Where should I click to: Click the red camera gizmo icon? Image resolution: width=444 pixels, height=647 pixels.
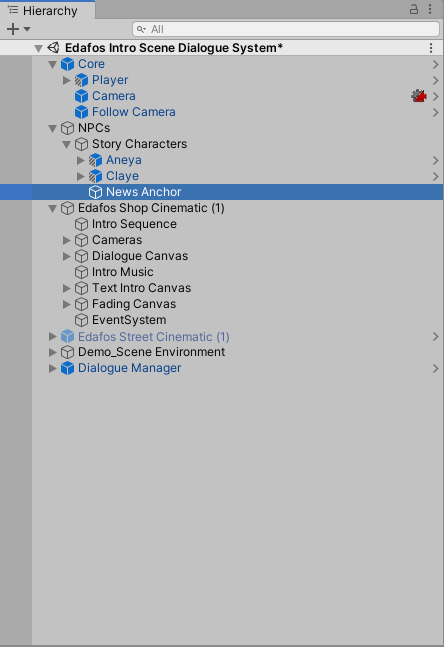coord(418,96)
